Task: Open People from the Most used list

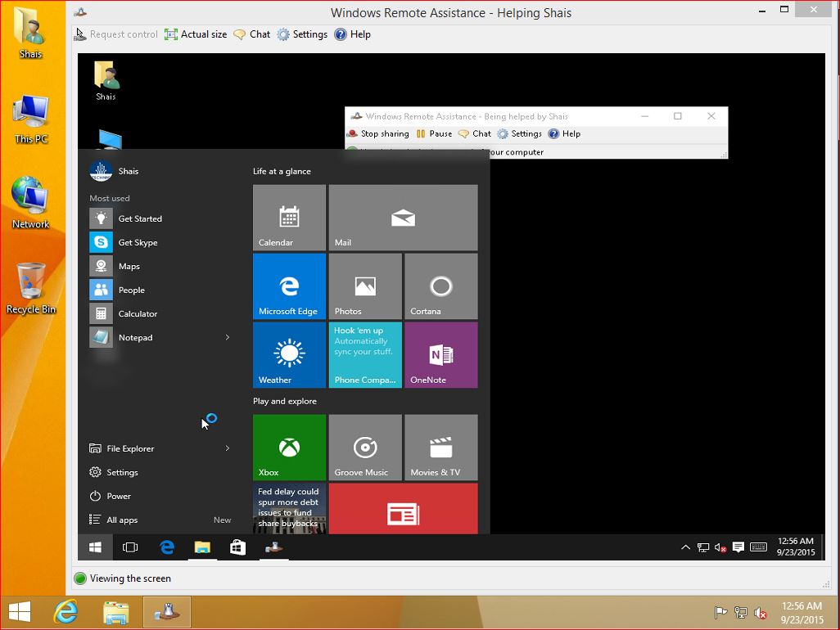Action: [160, 290]
